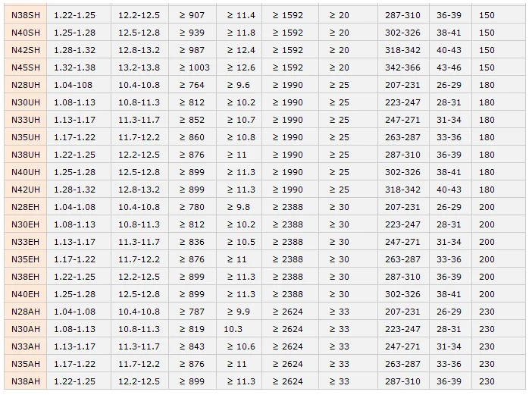
Task: Select the N38AH grade cell
Action: pos(26,381)
